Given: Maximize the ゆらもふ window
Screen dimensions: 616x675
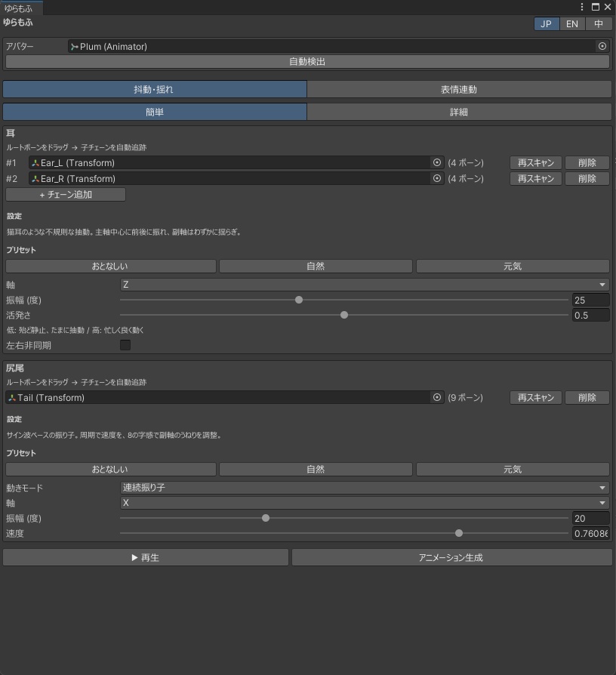Looking at the screenshot, I should [596, 7].
